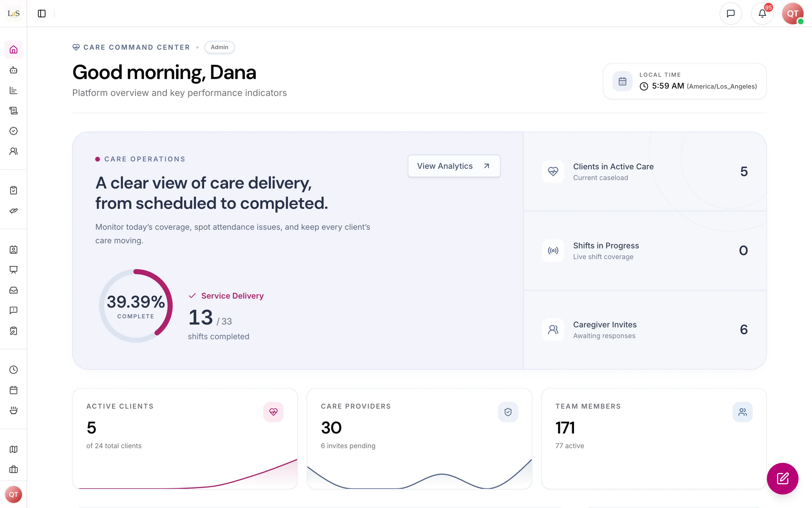Open the Care Providers card

point(420,439)
